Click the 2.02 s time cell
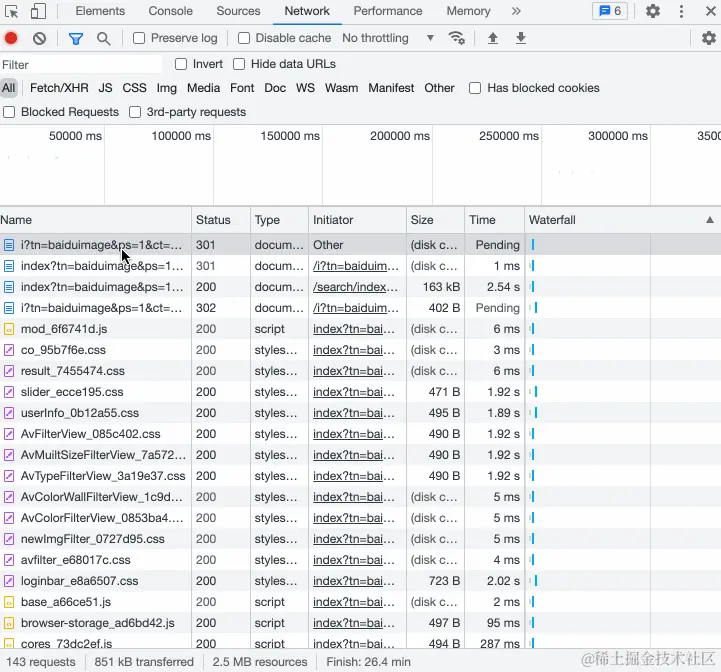 (494, 581)
